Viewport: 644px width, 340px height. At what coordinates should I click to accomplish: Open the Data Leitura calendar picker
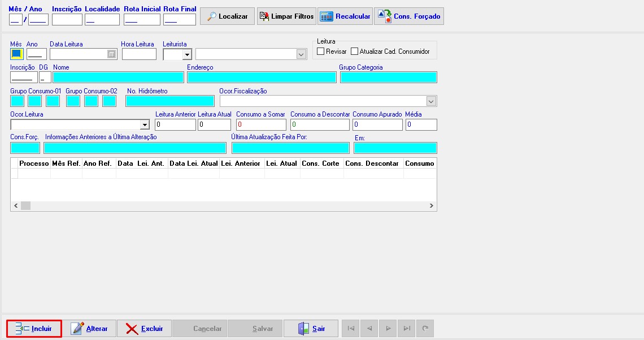(x=111, y=54)
